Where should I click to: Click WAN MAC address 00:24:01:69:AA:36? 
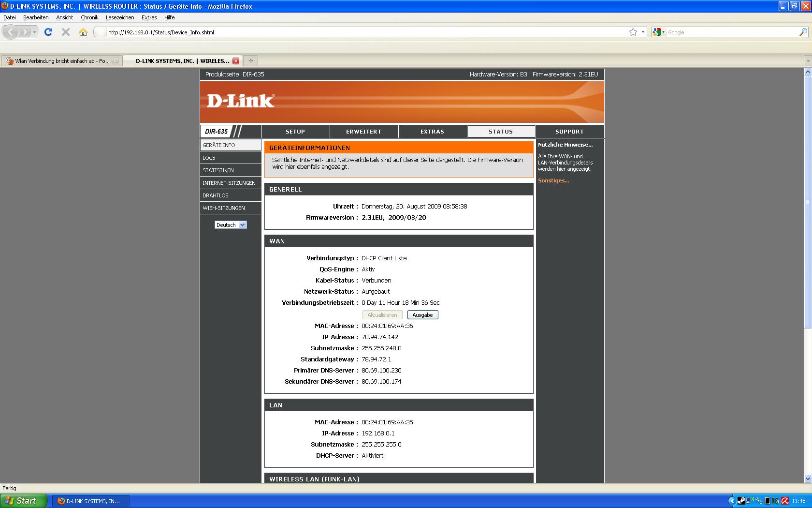pos(387,326)
